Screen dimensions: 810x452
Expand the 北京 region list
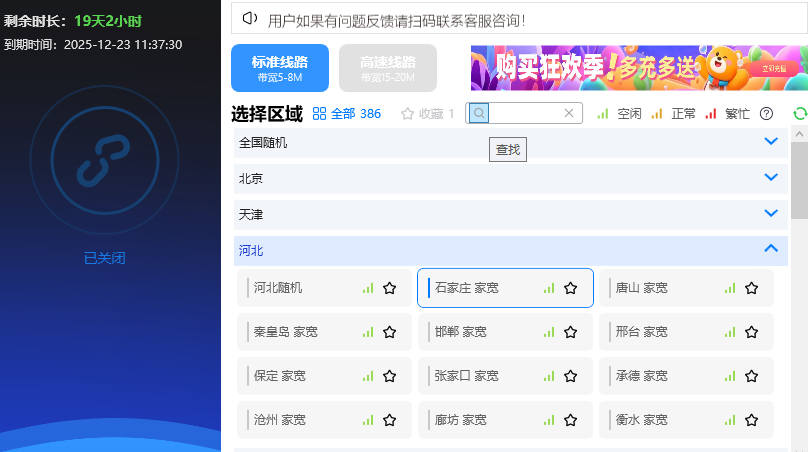pyautogui.click(x=770, y=178)
